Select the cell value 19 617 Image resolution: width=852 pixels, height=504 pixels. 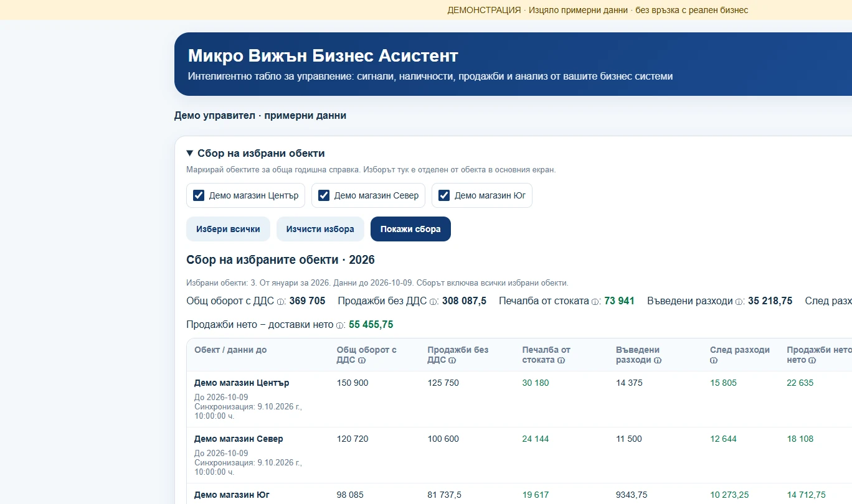coord(536,495)
